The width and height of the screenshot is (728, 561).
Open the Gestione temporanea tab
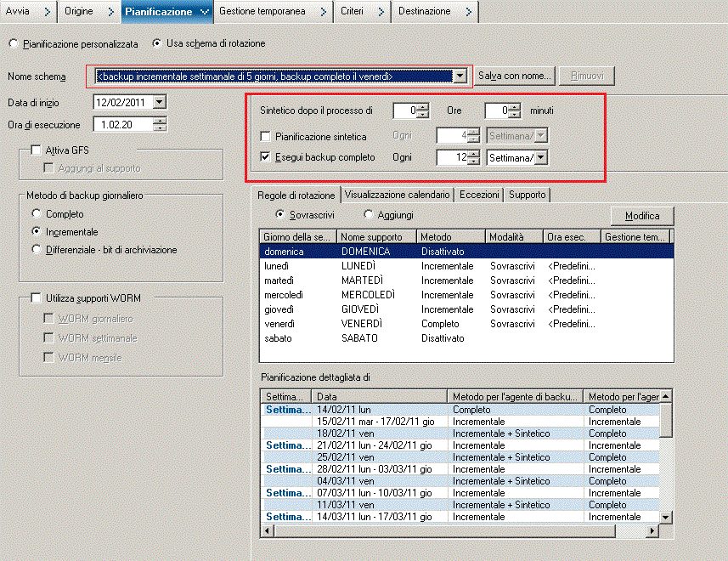pos(262,11)
